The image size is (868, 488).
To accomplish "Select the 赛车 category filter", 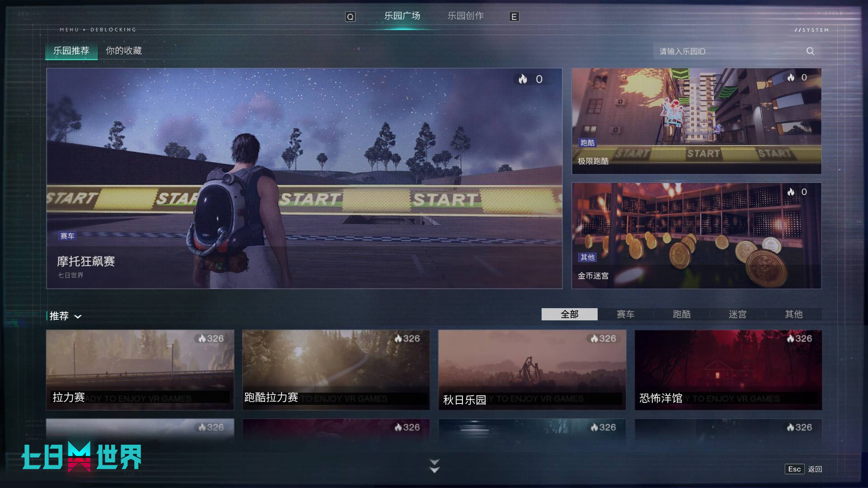I will [x=625, y=314].
